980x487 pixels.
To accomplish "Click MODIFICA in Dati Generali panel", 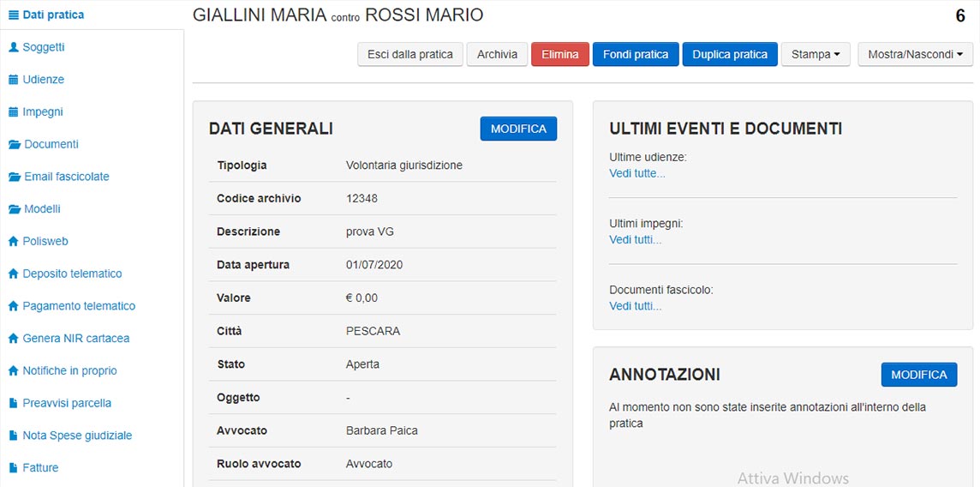I will pos(518,129).
